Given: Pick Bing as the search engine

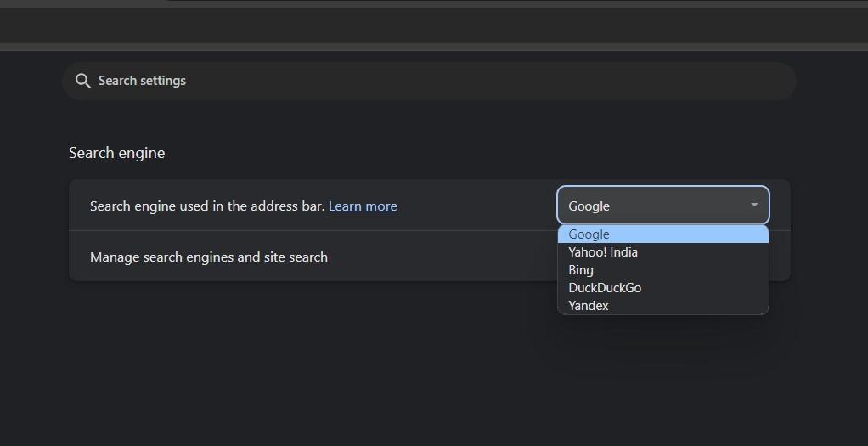Looking at the screenshot, I should point(581,270).
